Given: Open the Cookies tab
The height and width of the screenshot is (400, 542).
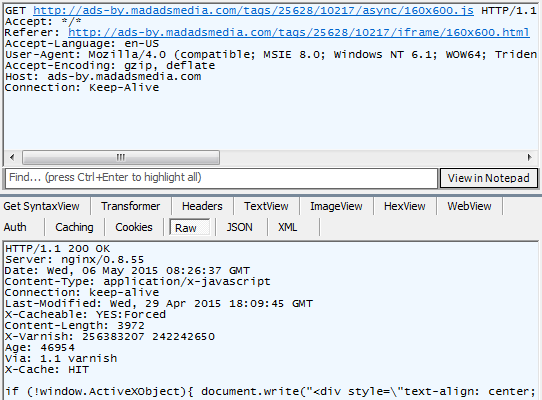Looking at the screenshot, I should 134,227.
